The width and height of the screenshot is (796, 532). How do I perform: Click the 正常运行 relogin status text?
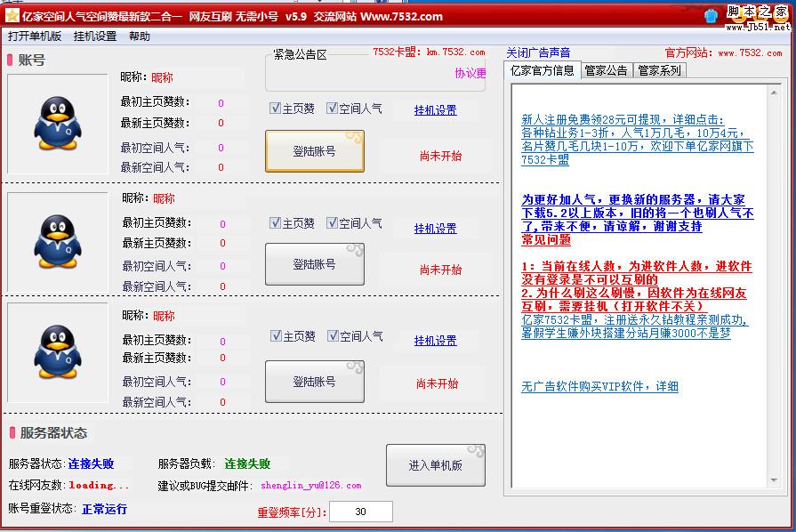pos(105,509)
